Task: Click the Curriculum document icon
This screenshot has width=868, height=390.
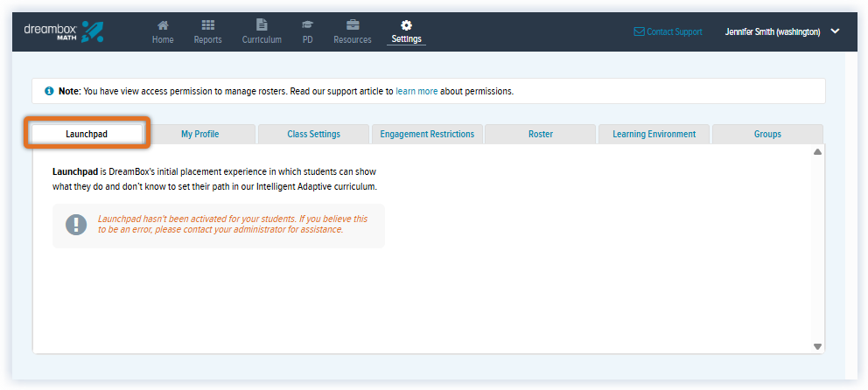Action: [262, 24]
